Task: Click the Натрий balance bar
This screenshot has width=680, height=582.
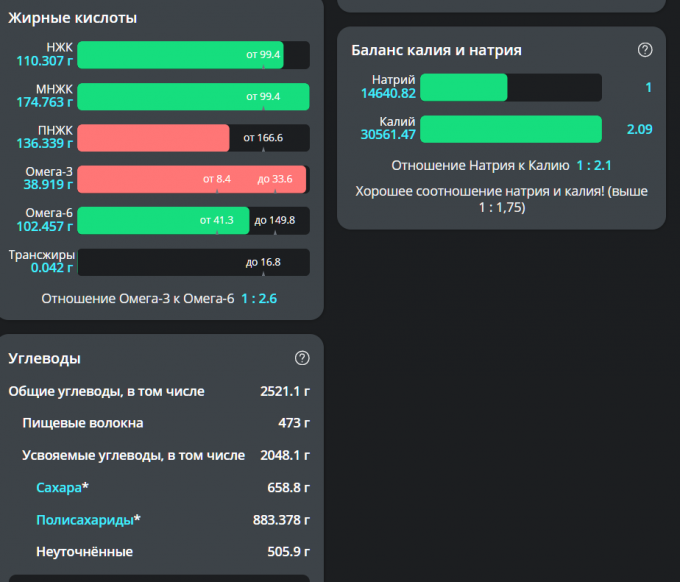Action: [x=510, y=88]
